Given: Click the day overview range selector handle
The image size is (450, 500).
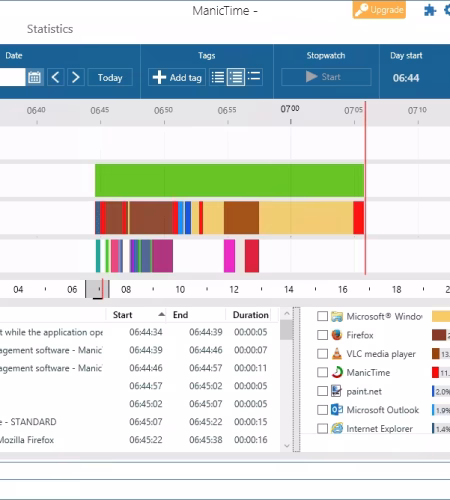Looking at the screenshot, I should point(97,289).
